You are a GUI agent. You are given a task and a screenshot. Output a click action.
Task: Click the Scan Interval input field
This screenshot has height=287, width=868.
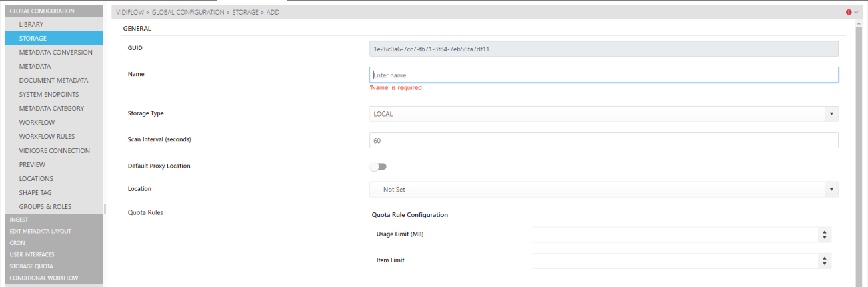pyautogui.click(x=603, y=141)
